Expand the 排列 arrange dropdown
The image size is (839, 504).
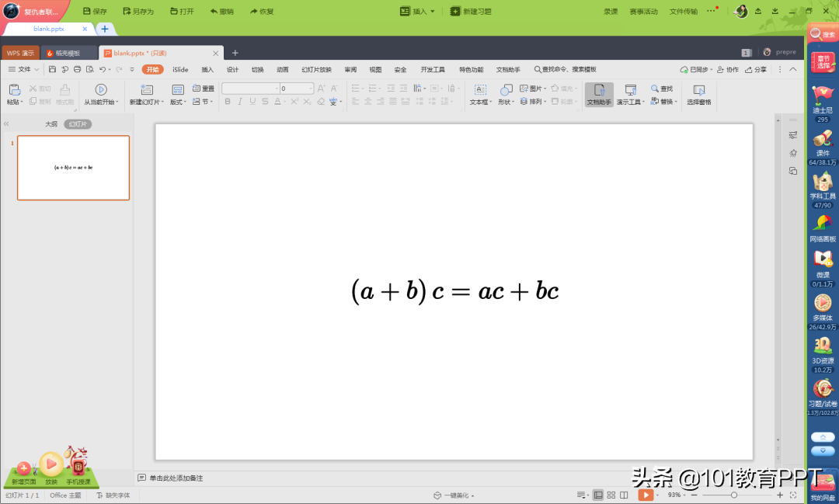point(545,102)
